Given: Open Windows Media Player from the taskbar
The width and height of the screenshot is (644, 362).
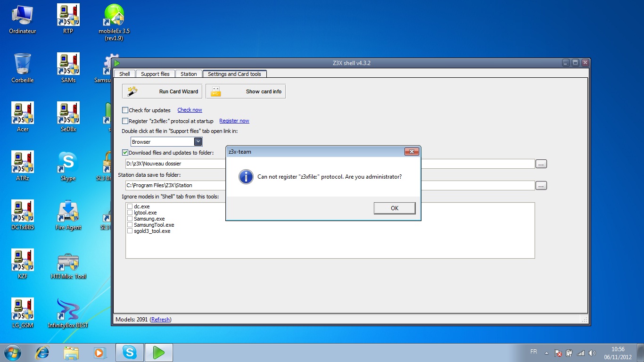Looking at the screenshot, I should click(x=99, y=352).
